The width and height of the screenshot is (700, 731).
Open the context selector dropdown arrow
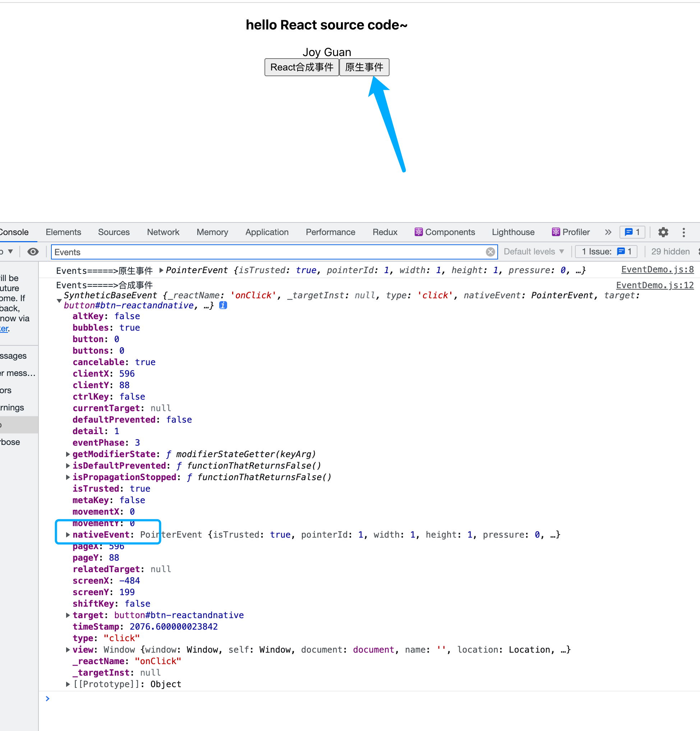point(10,251)
